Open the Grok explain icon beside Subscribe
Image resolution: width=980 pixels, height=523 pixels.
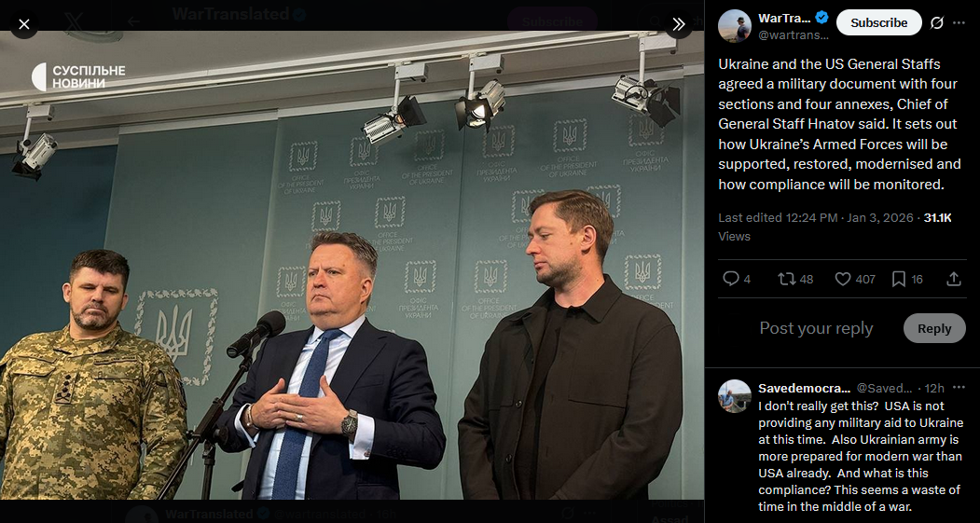(936, 23)
